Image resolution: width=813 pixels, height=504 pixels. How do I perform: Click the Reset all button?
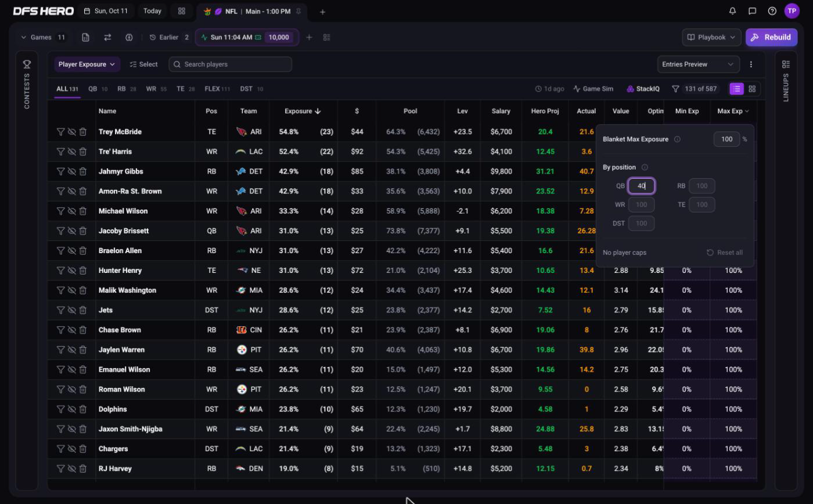click(x=724, y=253)
